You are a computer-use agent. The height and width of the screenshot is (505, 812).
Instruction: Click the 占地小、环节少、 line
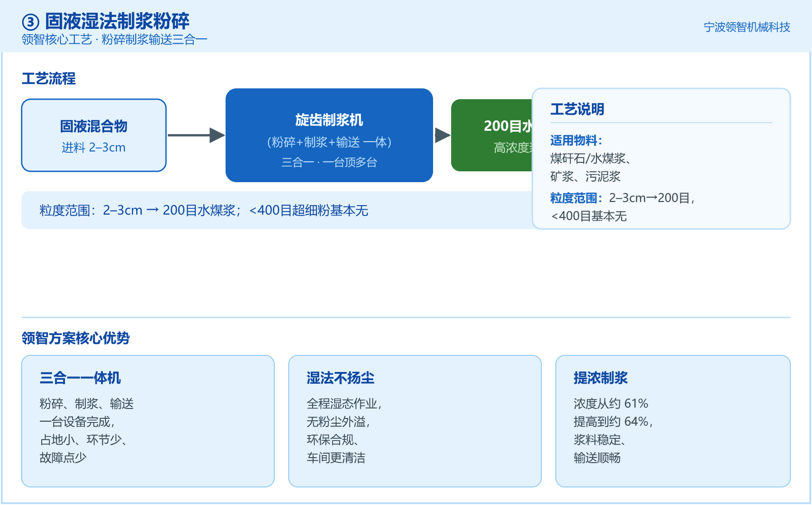[84, 440]
